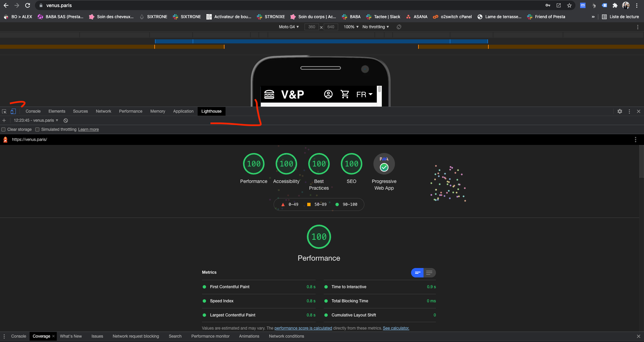Image resolution: width=644 pixels, height=342 pixels.
Task: Jump to the SEO score gauge
Action: pyautogui.click(x=352, y=169)
